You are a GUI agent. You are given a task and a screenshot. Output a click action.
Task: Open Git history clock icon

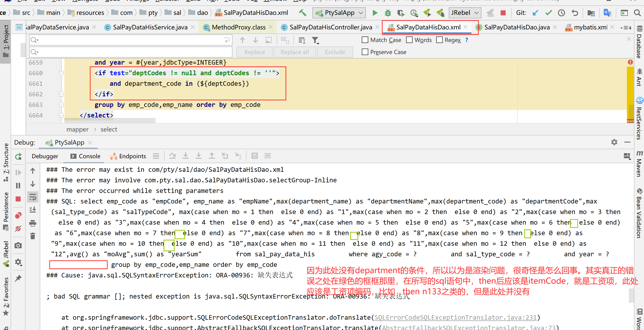click(561, 13)
